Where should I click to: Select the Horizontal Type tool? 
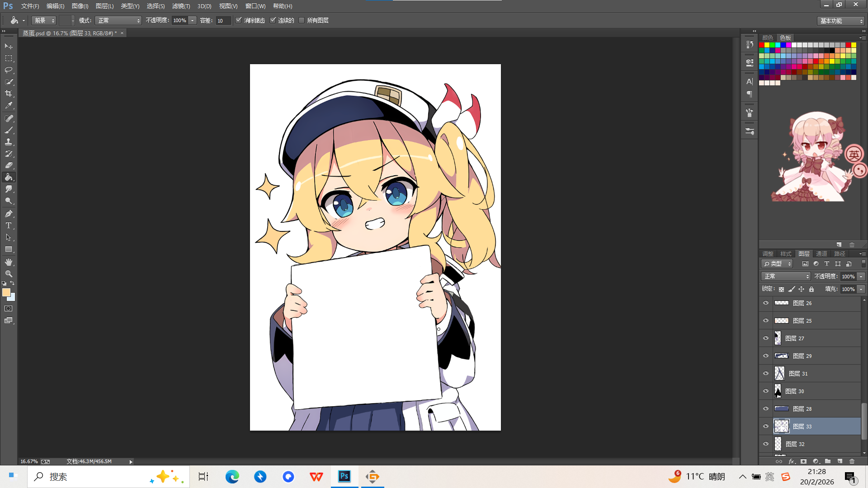coord(9,225)
